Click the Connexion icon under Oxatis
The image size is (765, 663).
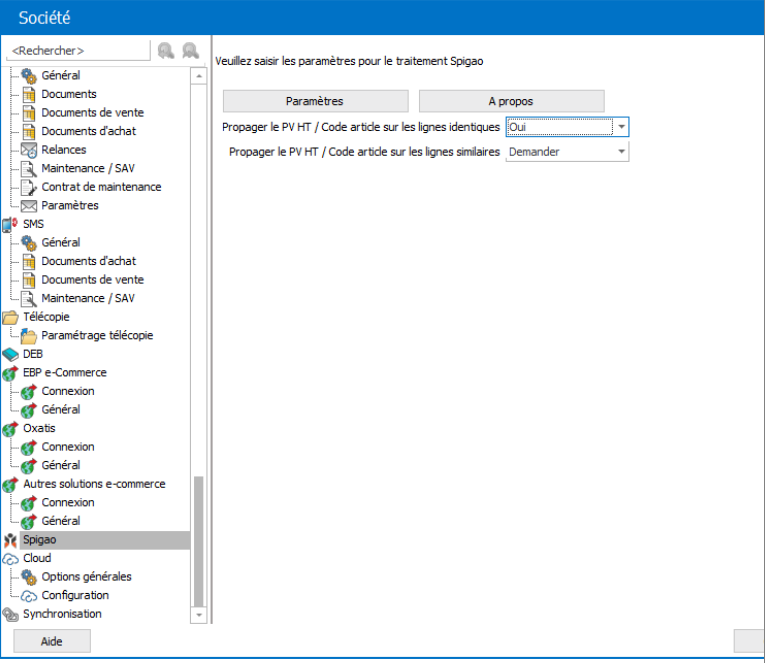click(x=29, y=447)
